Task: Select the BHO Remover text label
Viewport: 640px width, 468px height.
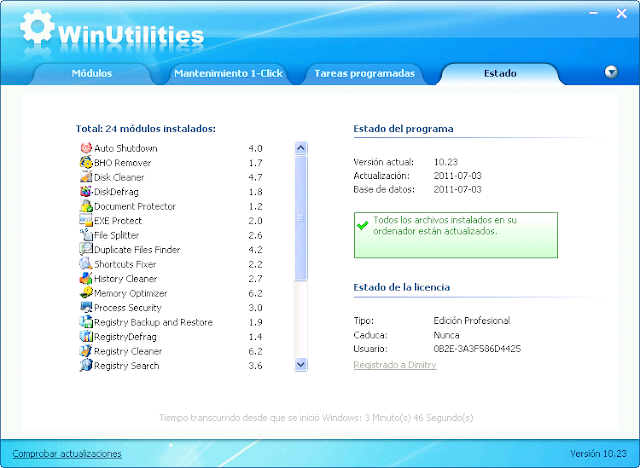Action: (122, 163)
